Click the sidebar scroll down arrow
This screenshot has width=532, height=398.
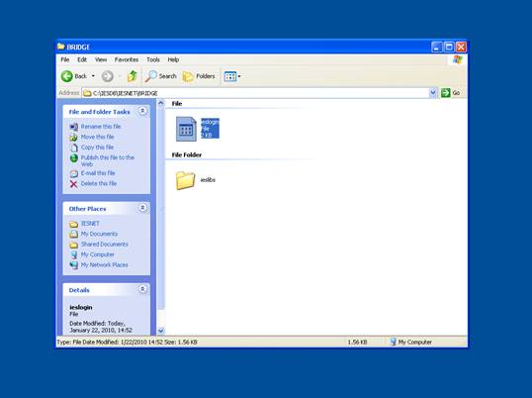click(x=161, y=330)
